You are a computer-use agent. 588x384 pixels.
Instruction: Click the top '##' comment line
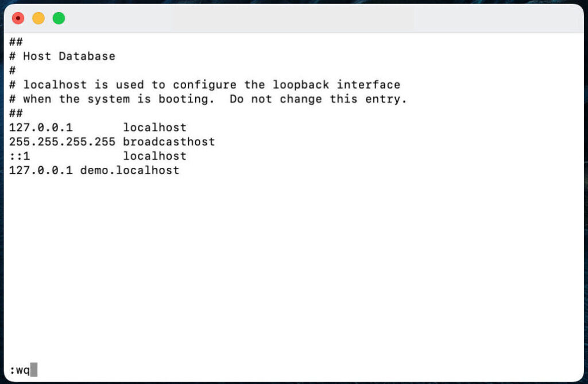pos(16,41)
